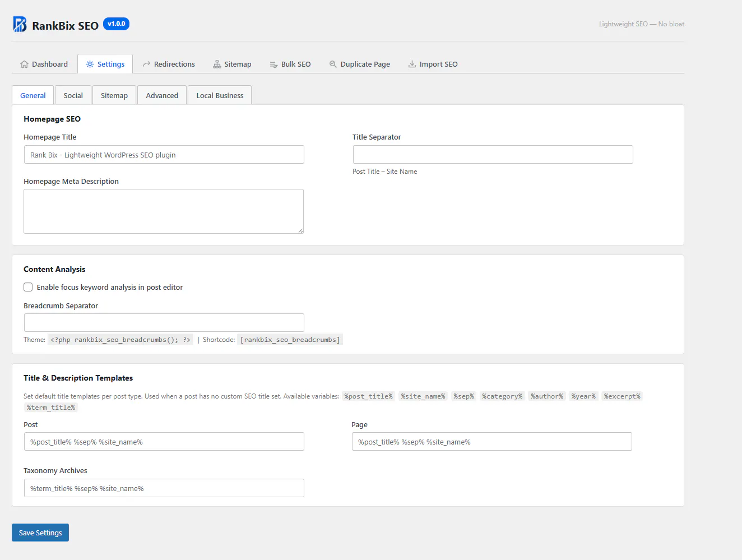742x560 pixels.
Task: Focus the Title Separator input field
Action: (493, 155)
